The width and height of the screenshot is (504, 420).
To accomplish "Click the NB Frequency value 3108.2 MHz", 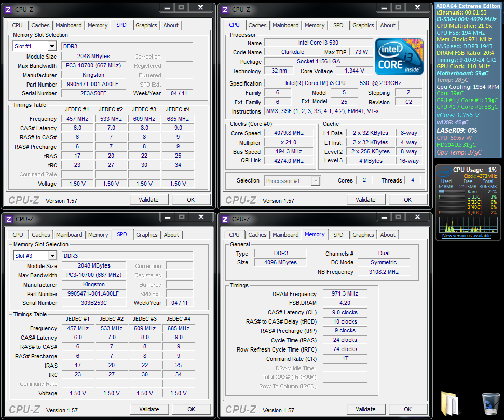I will pyautogui.click(x=384, y=272).
